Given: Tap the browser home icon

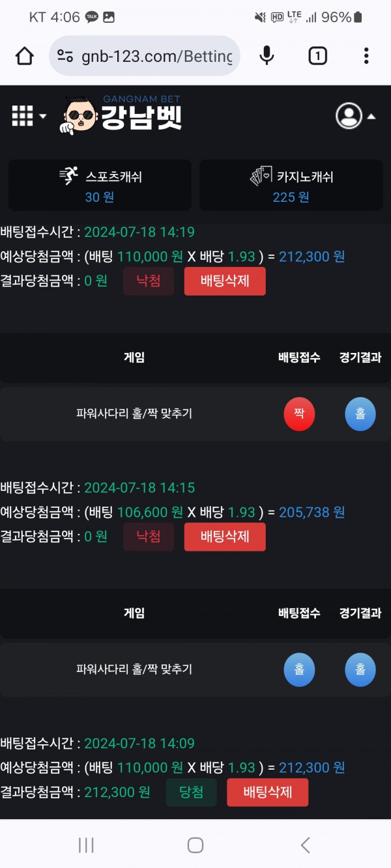Looking at the screenshot, I should click(x=25, y=57).
